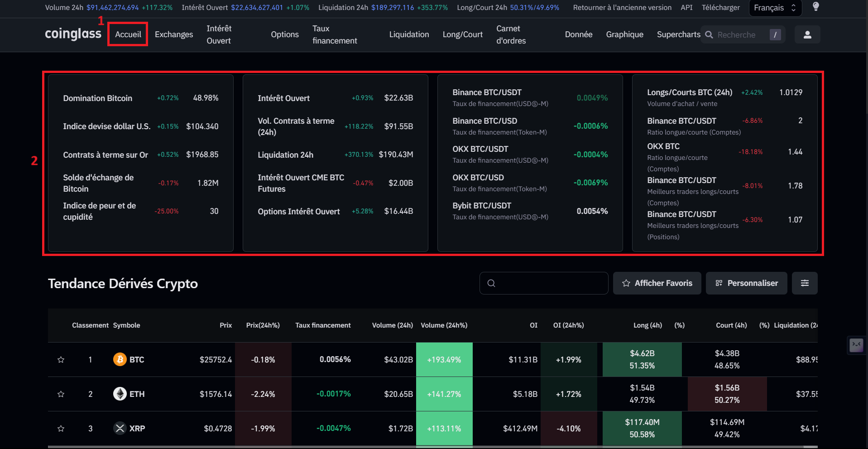Screen dimensions: 868x449
Task: Sort by Court (4h) column header
Action: tap(731, 325)
